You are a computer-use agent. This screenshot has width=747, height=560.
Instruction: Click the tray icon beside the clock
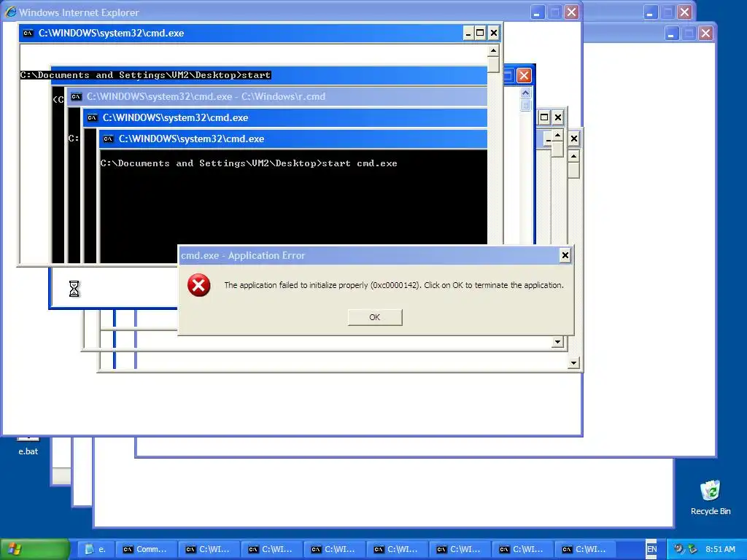(x=693, y=549)
